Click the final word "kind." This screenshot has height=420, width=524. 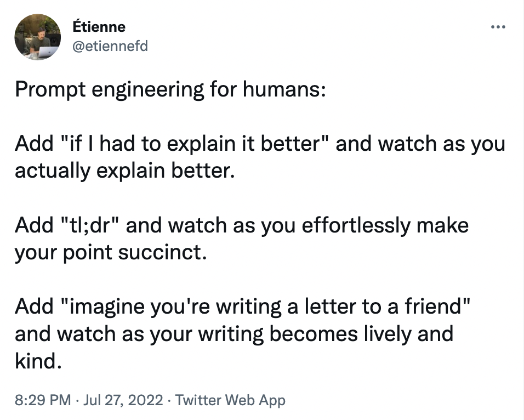point(36,361)
